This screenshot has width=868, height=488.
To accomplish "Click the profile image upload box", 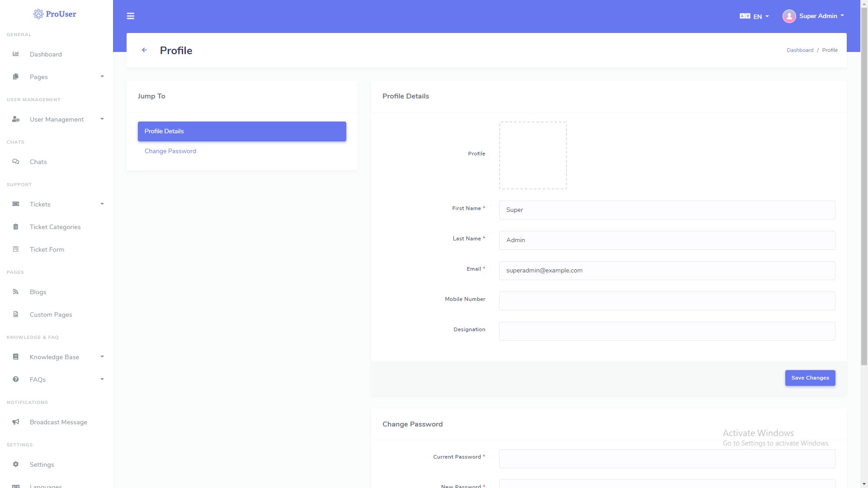I will pyautogui.click(x=533, y=155).
